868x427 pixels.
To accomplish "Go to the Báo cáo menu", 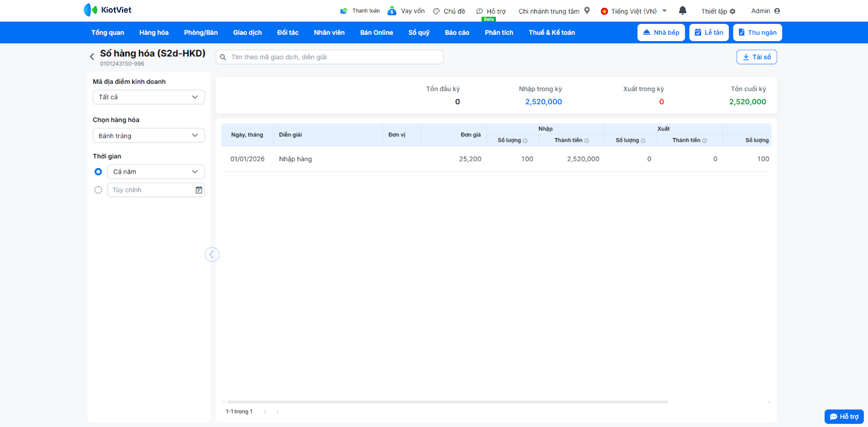I will pos(457,33).
